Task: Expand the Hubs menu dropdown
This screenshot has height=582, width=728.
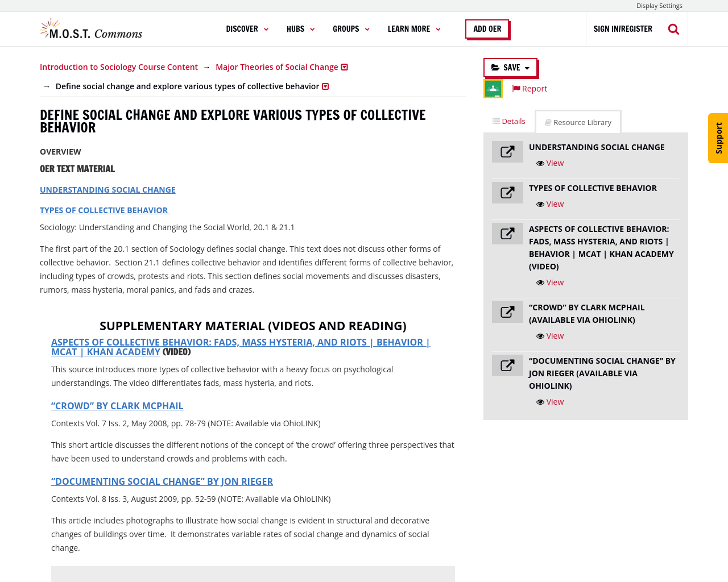Action: click(x=300, y=29)
